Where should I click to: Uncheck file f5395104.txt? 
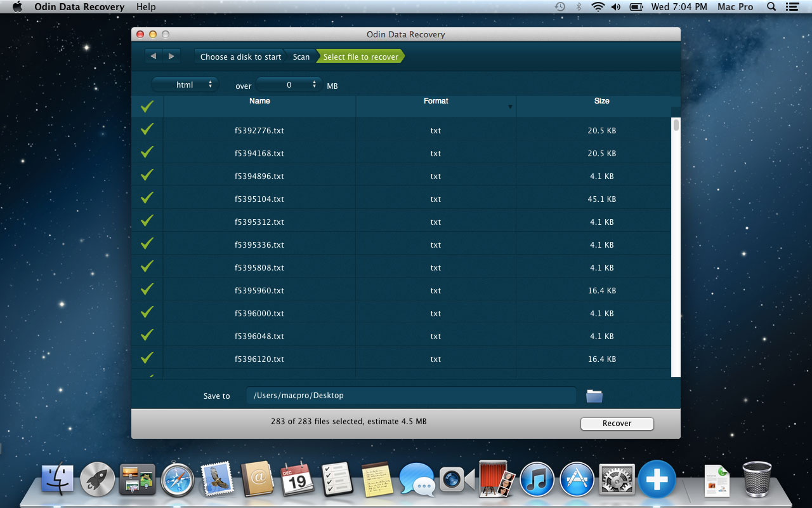pos(147,198)
